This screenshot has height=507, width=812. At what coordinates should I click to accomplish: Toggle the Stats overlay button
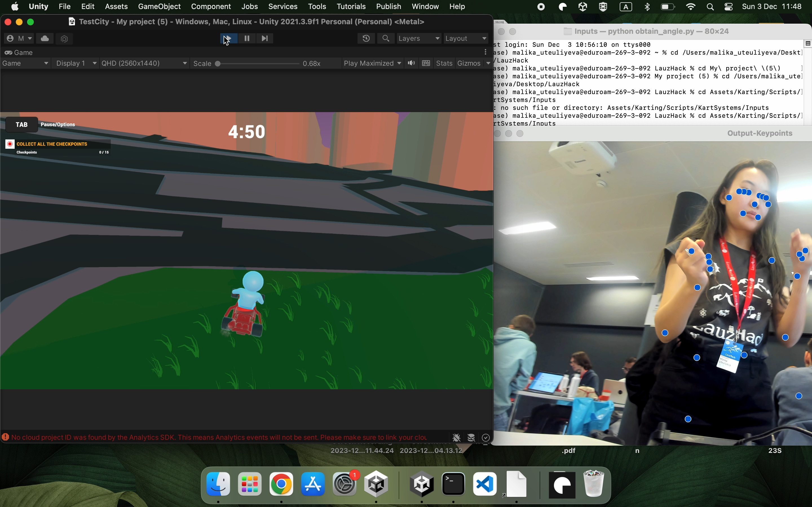tap(444, 63)
